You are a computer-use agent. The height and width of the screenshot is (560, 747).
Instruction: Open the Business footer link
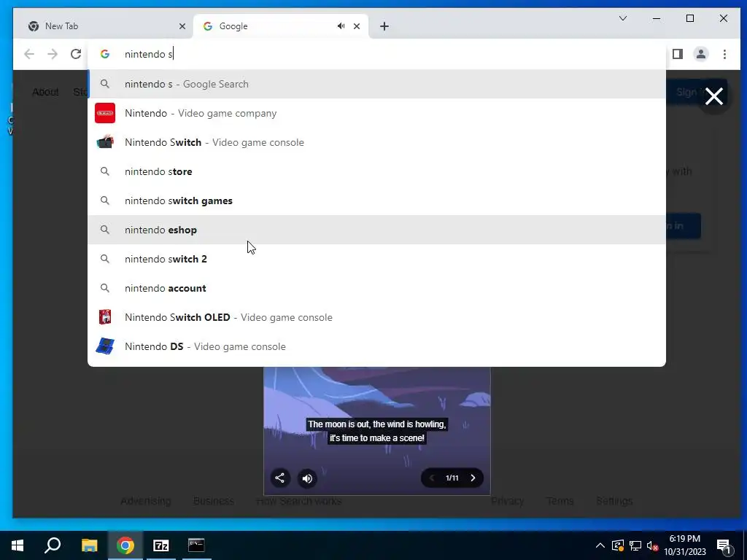(x=214, y=501)
